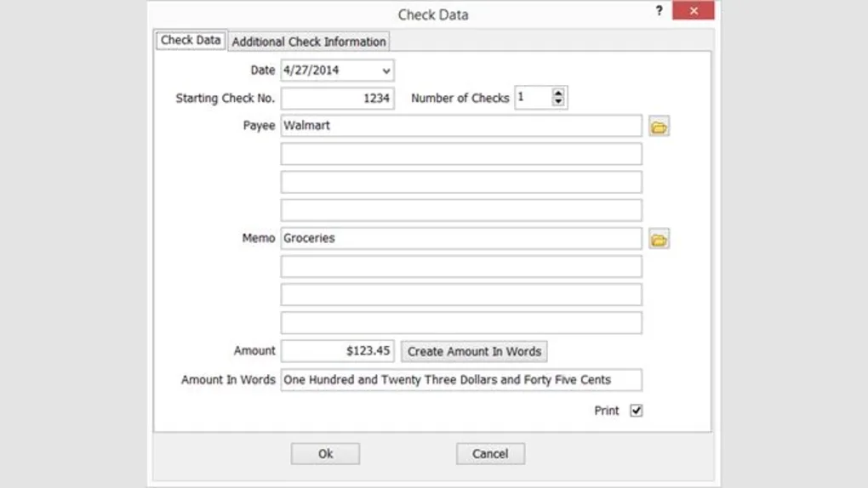
Task: Click the Amount In Words field
Action: (461, 380)
